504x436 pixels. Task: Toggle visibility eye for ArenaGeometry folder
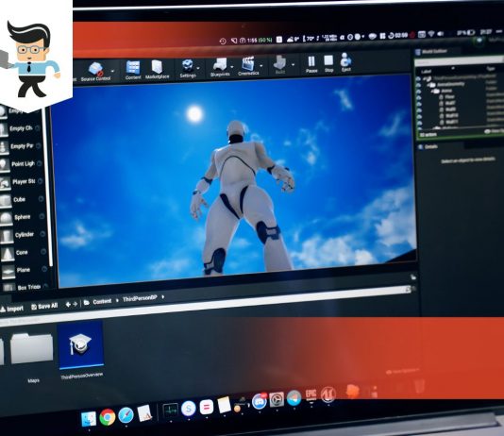418,86
